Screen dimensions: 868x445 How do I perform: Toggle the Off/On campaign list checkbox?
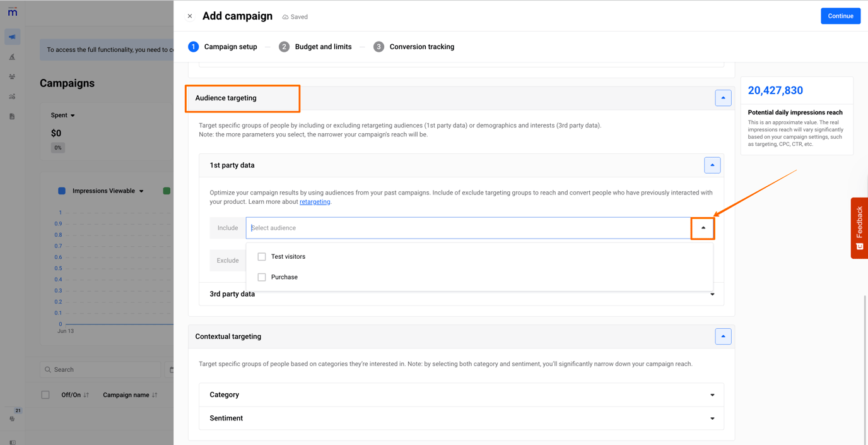[45, 395]
